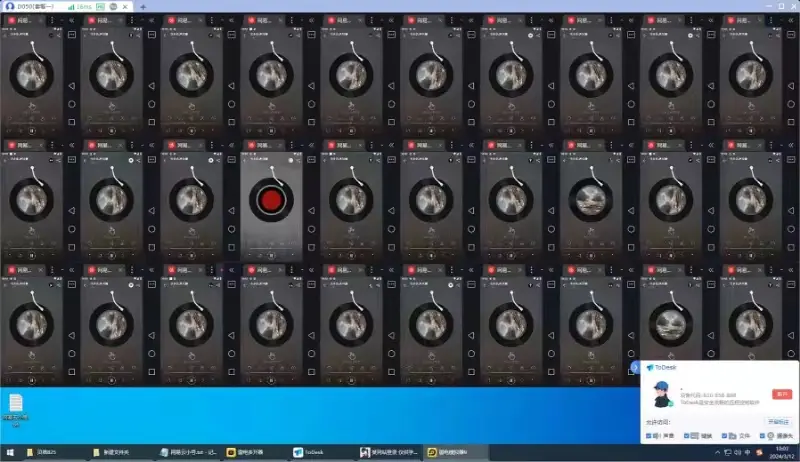The height and width of the screenshot is (462, 800).
Task: Open the 笑尚AI taskbar item
Action: click(389, 452)
